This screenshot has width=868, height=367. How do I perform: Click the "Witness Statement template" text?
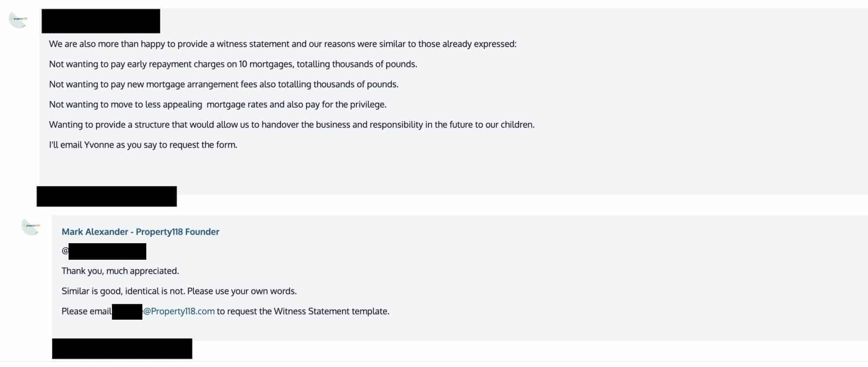coord(332,311)
